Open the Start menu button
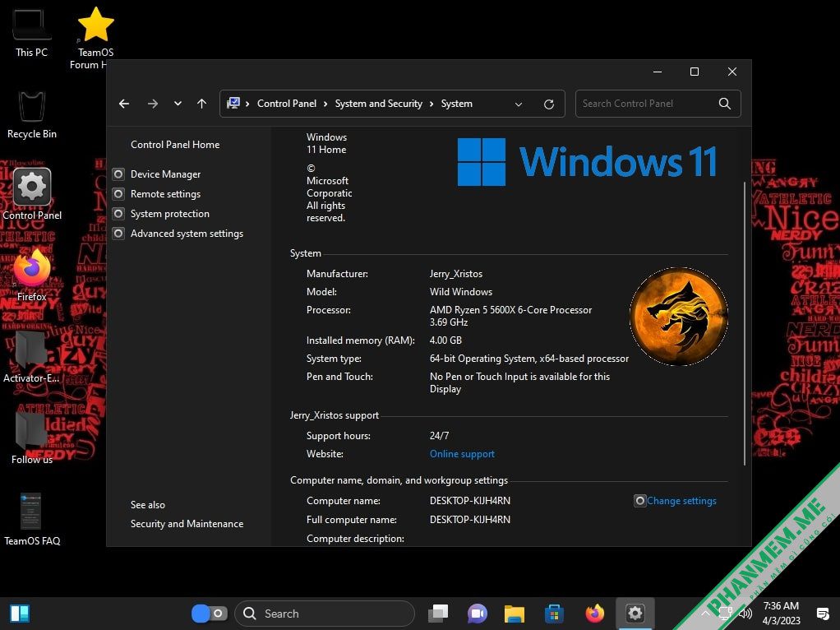 [20, 613]
